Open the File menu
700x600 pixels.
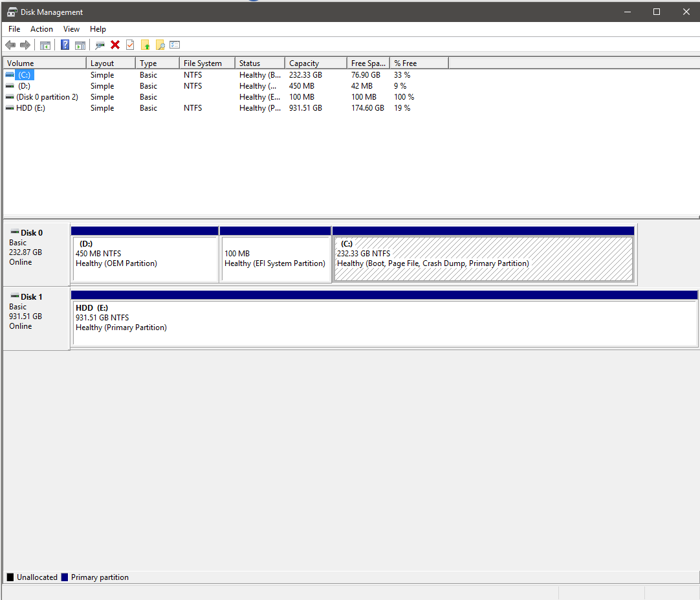tap(14, 28)
